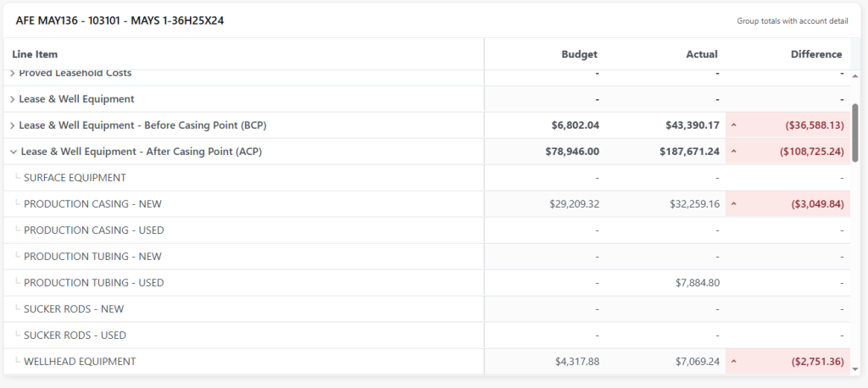Select the SUCKER RODS - NEW row
The height and width of the screenshot is (388, 868).
pos(75,309)
